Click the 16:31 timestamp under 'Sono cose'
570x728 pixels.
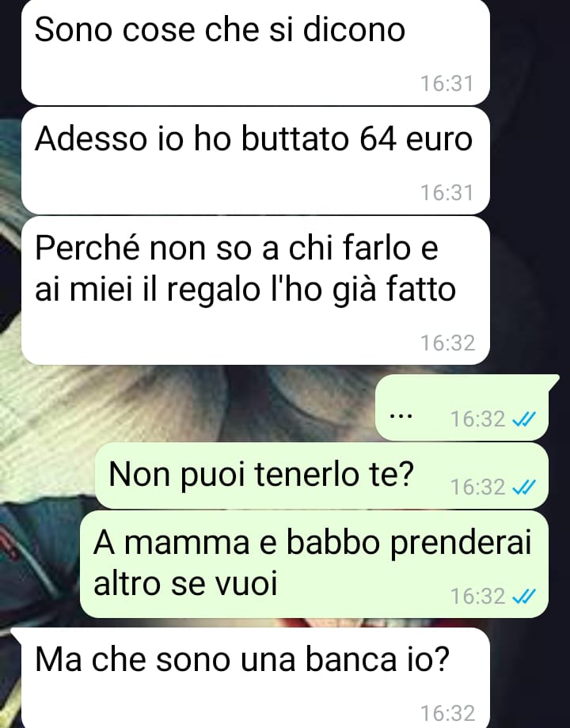[x=446, y=84]
